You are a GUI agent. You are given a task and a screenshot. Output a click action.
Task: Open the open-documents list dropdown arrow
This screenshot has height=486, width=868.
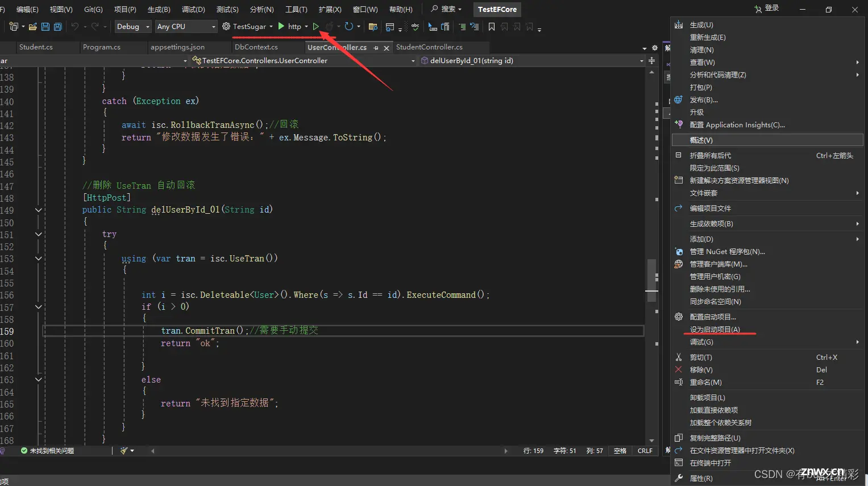tap(645, 48)
